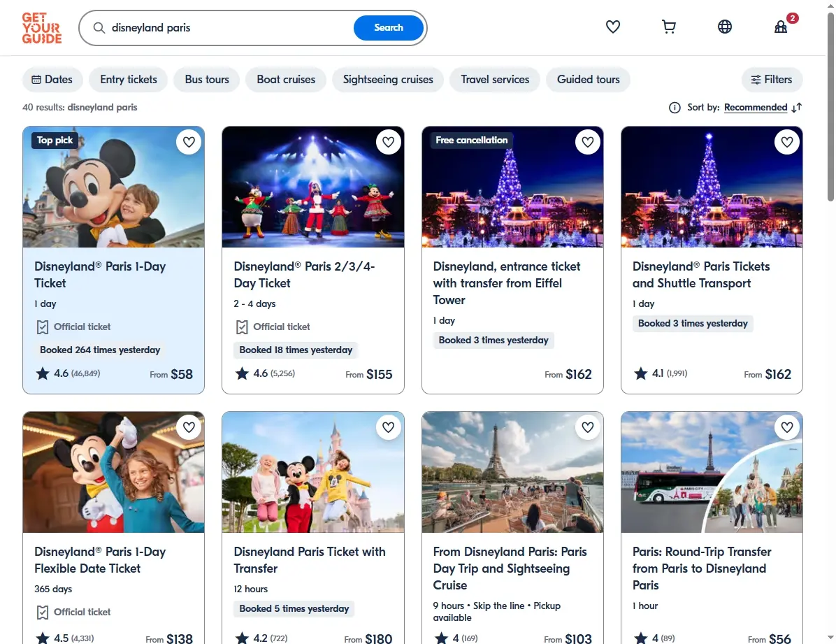
Task: Favorite the Round-Trip Transfer card
Action: 787,427
